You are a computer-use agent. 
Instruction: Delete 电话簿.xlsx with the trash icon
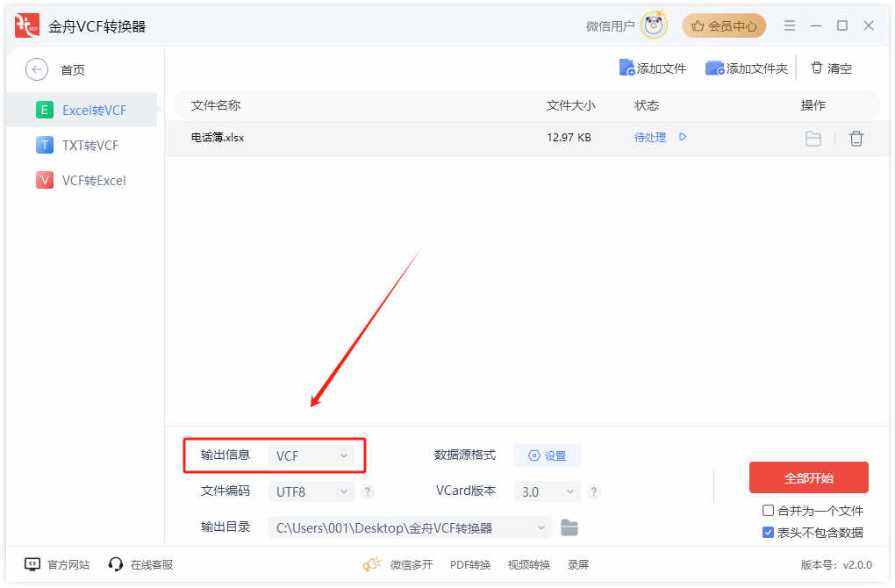[856, 138]
